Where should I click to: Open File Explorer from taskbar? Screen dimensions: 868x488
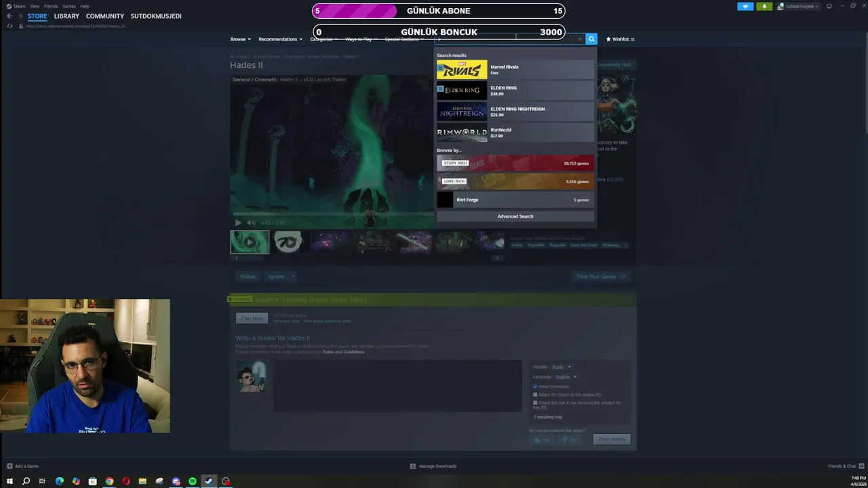tap(142, 481)
